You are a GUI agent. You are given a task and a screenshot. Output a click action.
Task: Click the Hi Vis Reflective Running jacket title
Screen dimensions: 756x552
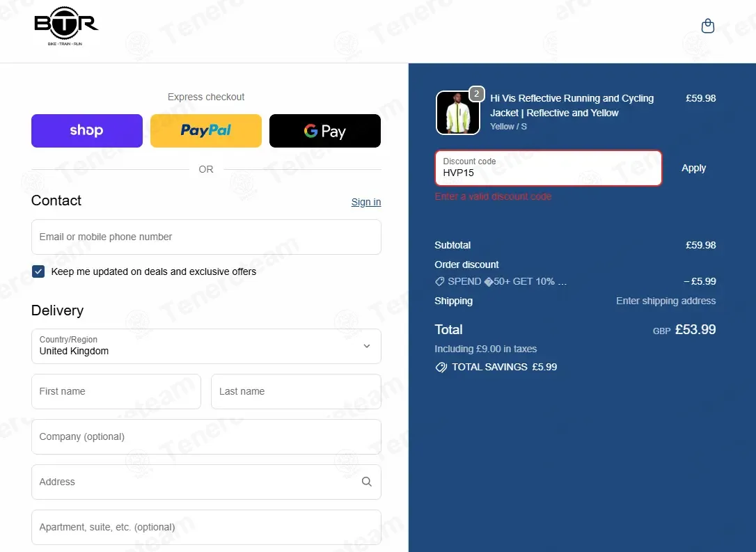[572, 106]
